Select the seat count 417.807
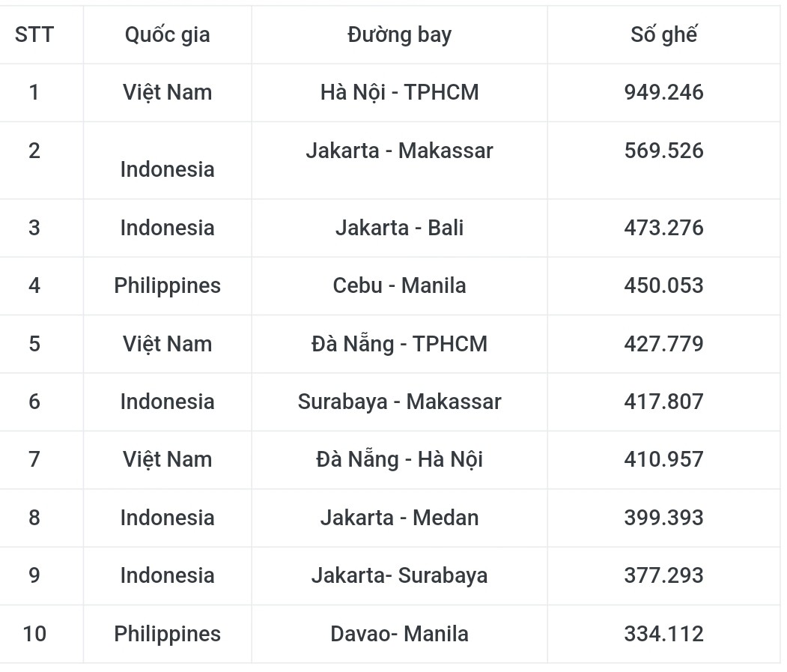This screenshot has height=672, width=787. point(663,402)
